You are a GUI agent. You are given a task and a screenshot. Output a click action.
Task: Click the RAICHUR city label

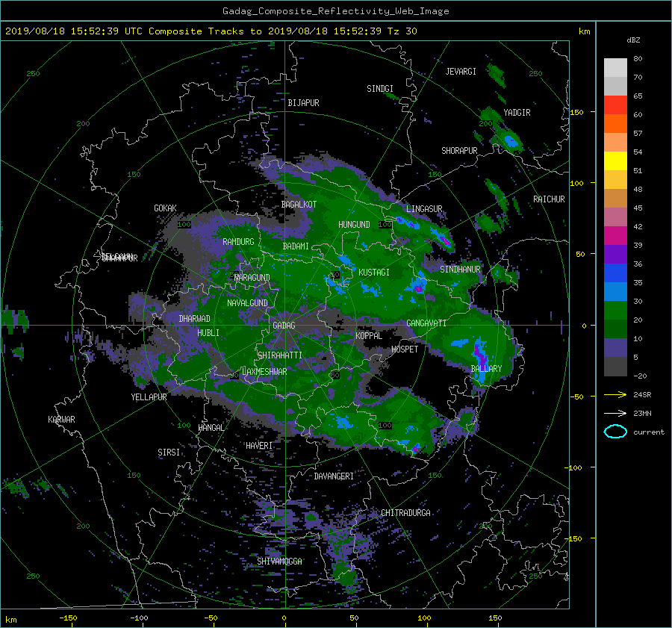(x=549, y=199)
